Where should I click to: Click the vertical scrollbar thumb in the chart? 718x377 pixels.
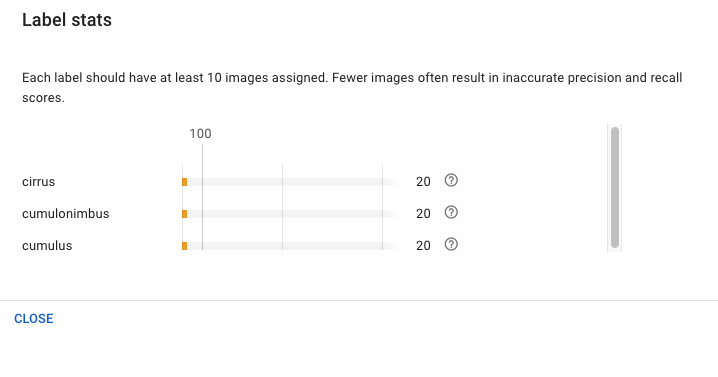coord(615,187)
